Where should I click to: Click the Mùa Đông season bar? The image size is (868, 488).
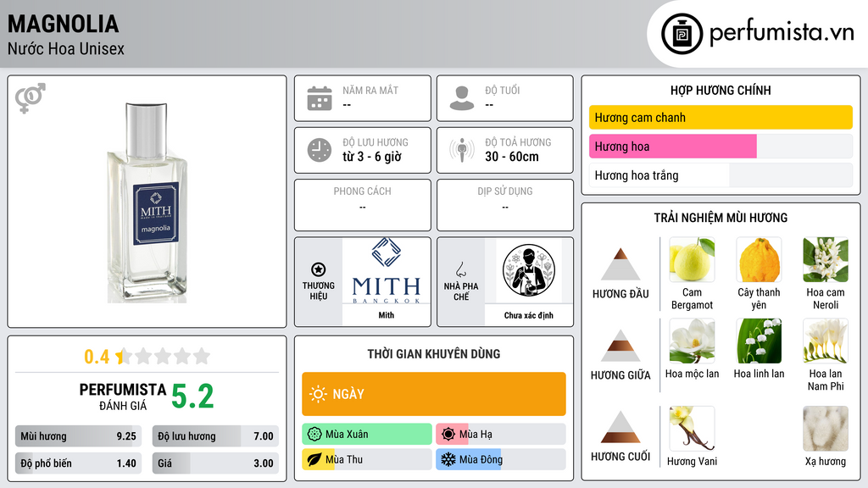coord(501,459)
